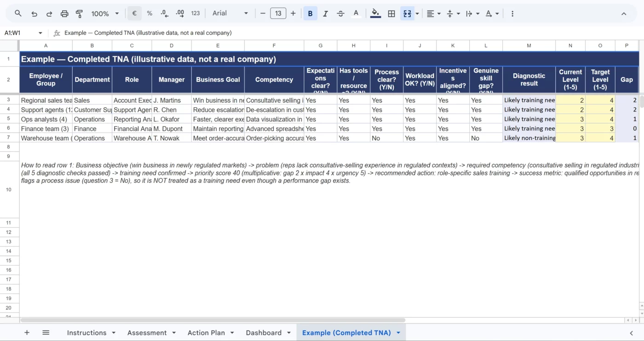The image size is (644, 341).
Task: Toggle strikethrough formatting
Action: (x=340, y=14)
